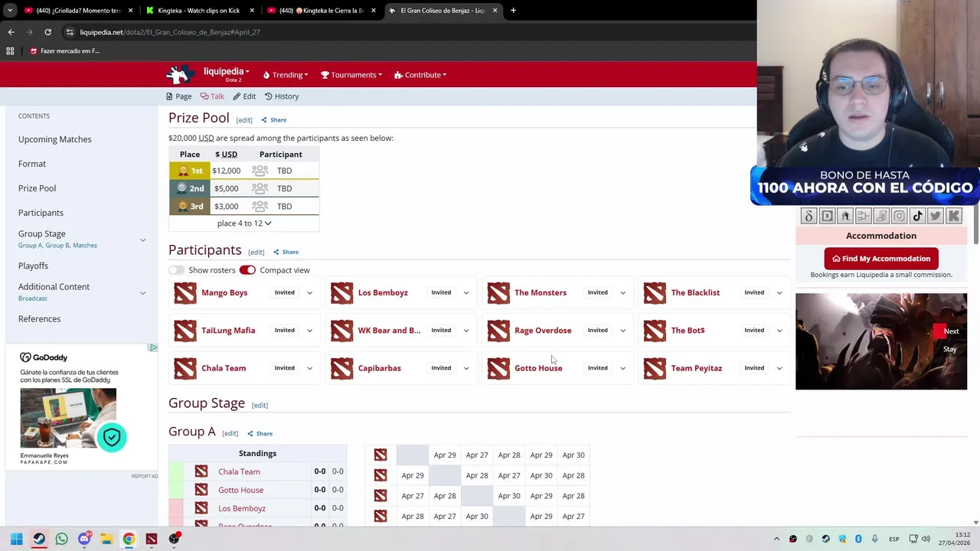The width and height of the screenshot is (980, 551).
Task: Switch to the Talk page tab
Action: point(212,96)
